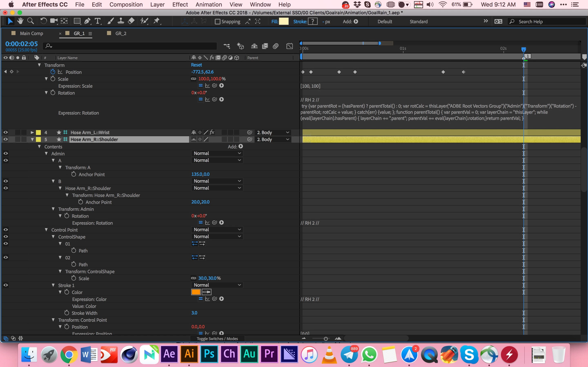The height and width of the screenshot is (367, 588).
Task: Toggle visibility of Stroke 1 group
Action: (6, 285)
